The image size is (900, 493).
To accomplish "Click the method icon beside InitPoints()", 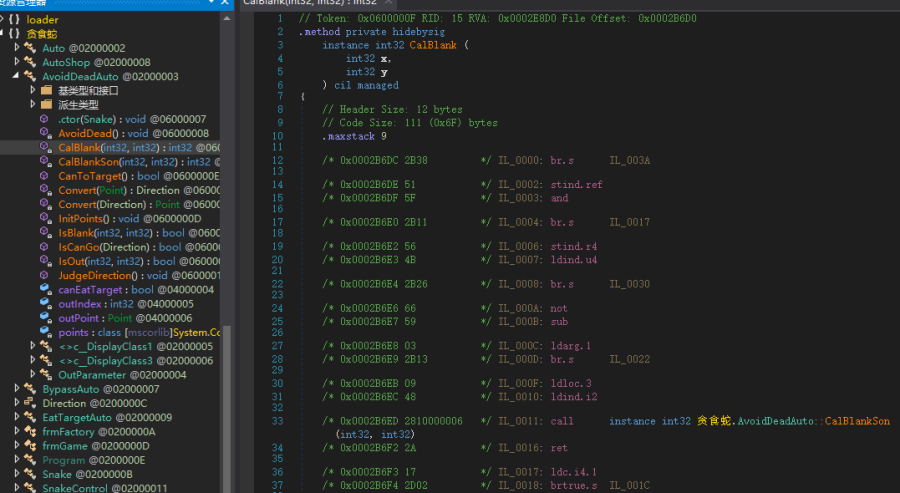I will coord(46,218).
